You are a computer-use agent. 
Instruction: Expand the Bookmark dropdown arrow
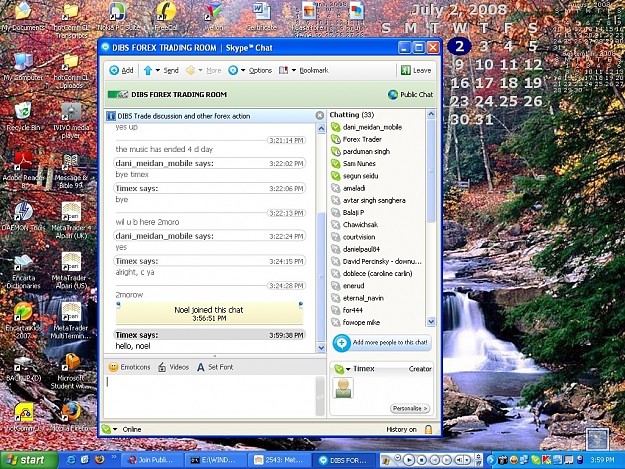(x=294, y=71)
